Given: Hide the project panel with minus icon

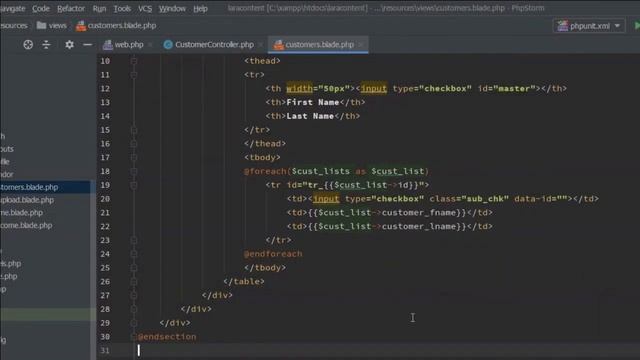Looking at the screenshot, I should (x=87, y=44).
